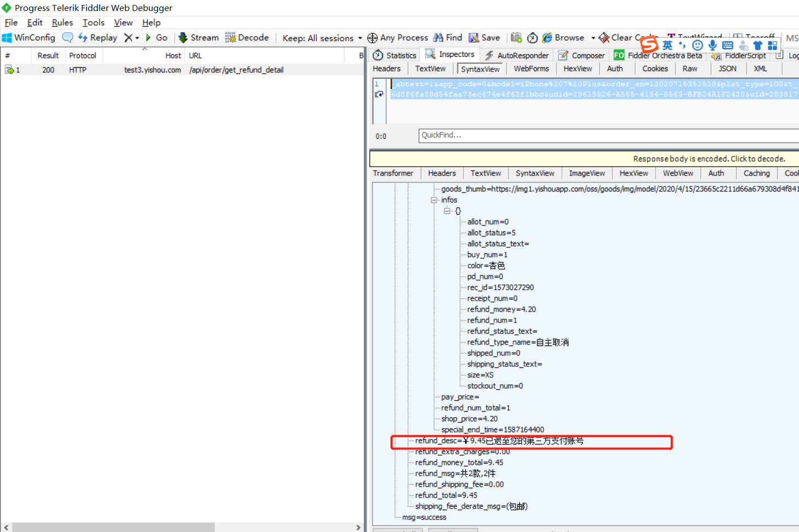Select request Cookies inspector tab
Image resolution: width=799 pixels, height=532 pixels.
click(655, 68)
